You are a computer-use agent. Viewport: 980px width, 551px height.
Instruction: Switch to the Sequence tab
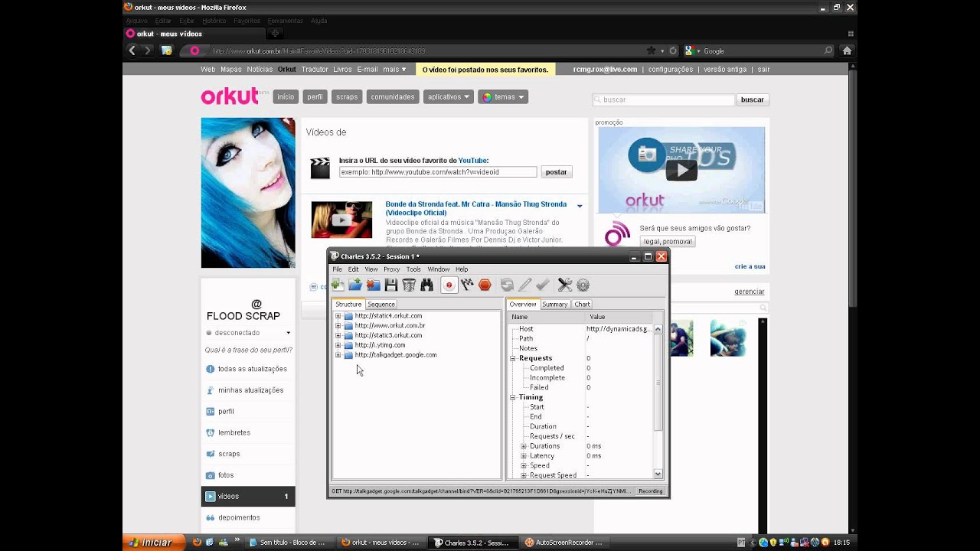click(381, 305)
